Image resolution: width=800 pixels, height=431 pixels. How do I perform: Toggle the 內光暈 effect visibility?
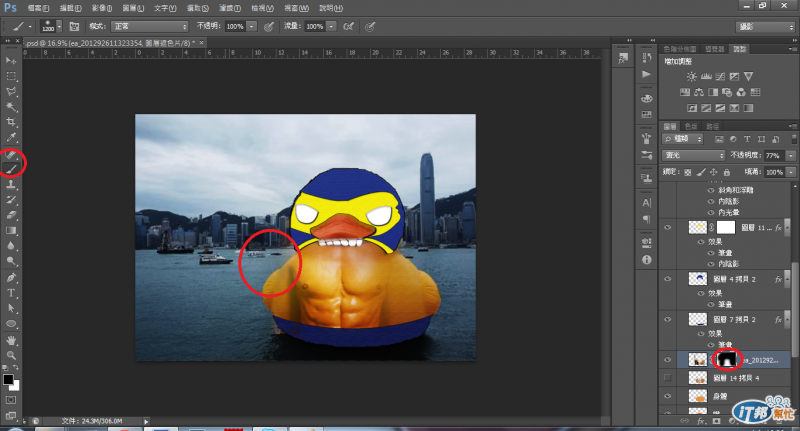click(x=711, y=212)
